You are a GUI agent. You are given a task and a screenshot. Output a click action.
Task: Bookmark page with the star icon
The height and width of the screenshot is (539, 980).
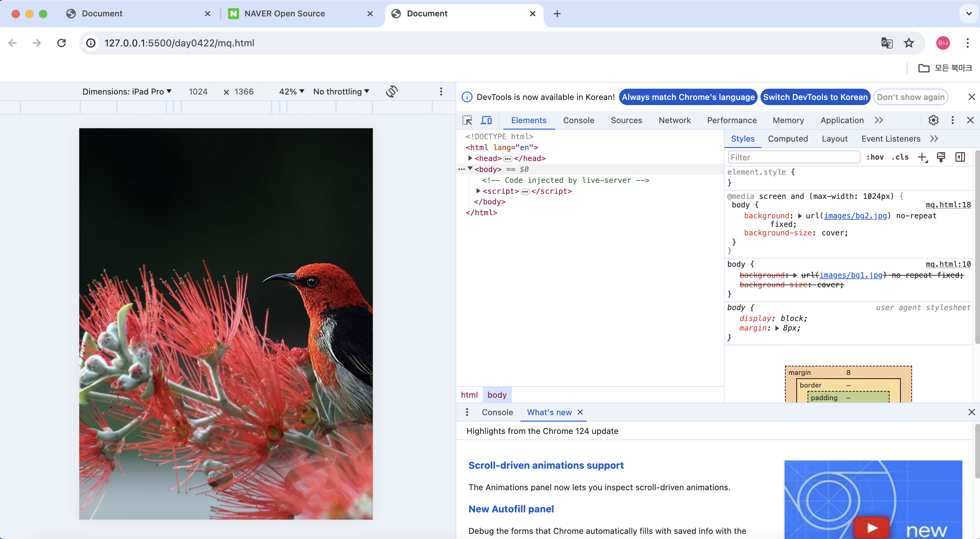coord(909,43)
